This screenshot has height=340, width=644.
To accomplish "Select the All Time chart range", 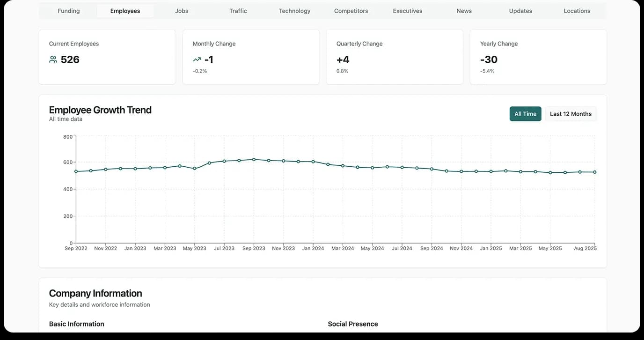I will click(x=525, y=114).
